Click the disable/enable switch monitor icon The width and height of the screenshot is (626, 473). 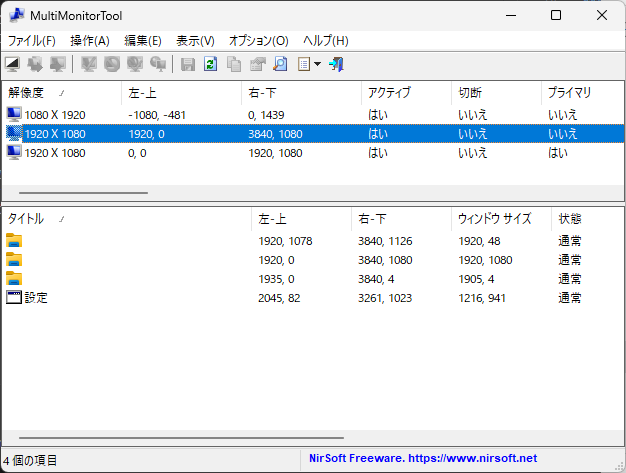click(x=135, y=64)
